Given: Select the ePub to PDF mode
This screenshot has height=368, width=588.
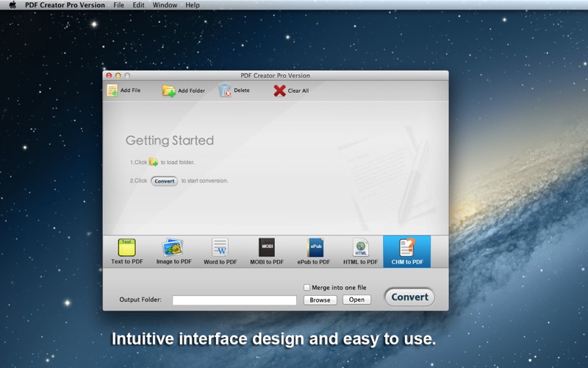Looking at the screenshot, I should pyautogui.click(x=314, y=251).
